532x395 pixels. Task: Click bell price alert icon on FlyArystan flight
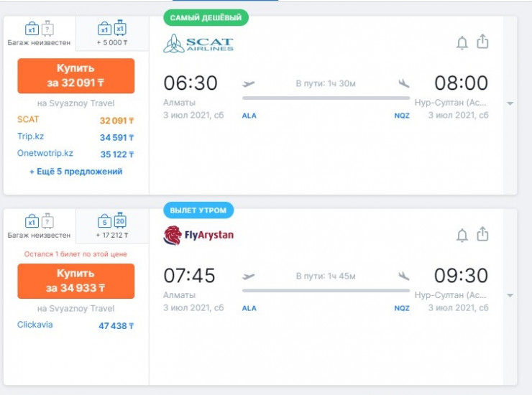click(462, 235)
